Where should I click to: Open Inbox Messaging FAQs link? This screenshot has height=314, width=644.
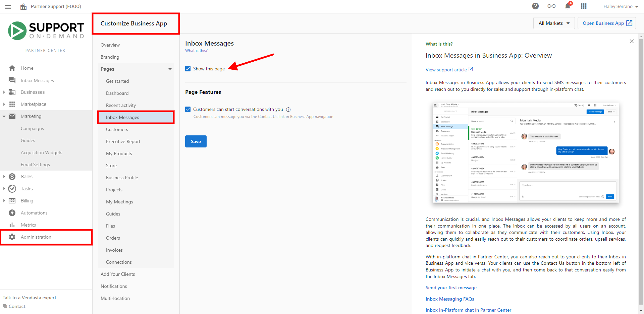[x=450, y=299]
